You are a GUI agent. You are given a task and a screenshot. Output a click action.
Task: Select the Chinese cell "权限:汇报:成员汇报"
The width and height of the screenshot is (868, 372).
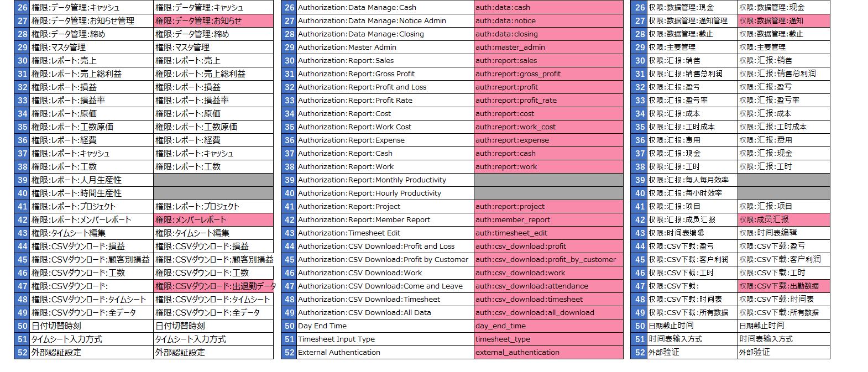[692, 220]
